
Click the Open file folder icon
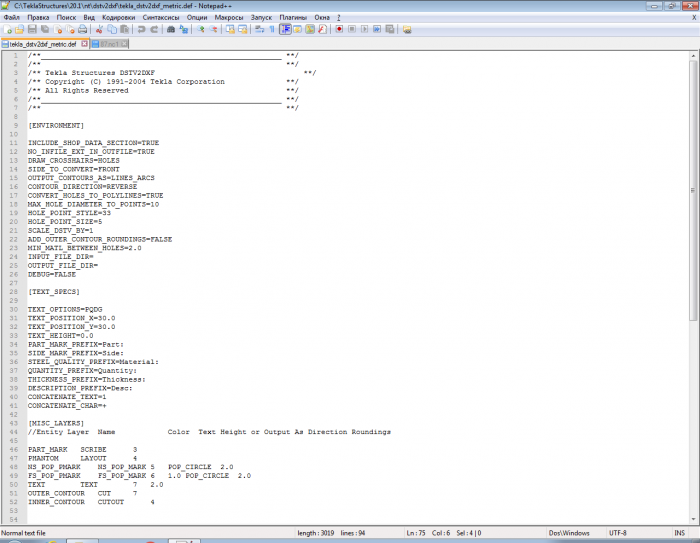coord(19,29)
